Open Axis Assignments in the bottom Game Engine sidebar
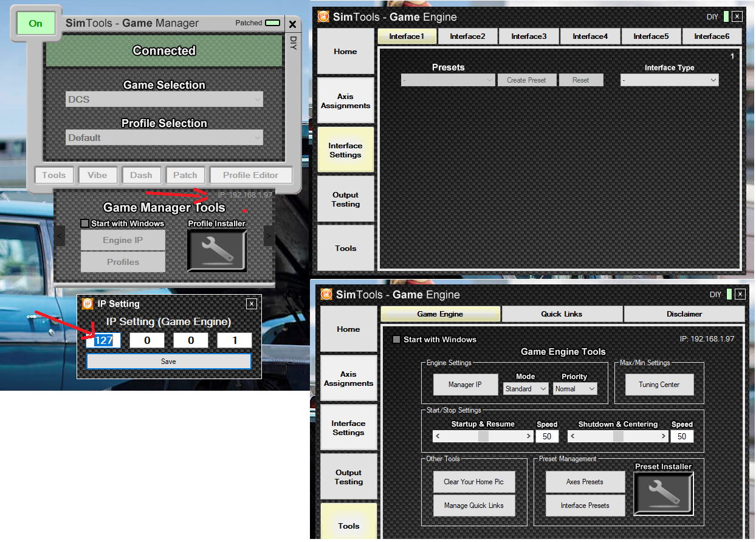This screenshot has height=542, width=756. point(348,379)
